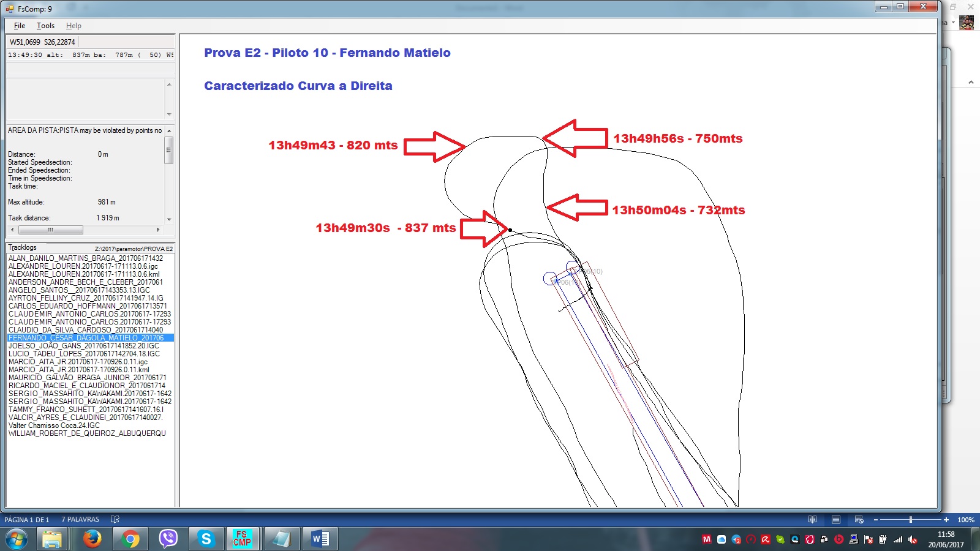Select FERNANDO_CESAR_DAGOLA_MATIELO tracklog
The height and width of the screenshot is (551, 980).
click(x=86, y=338)
